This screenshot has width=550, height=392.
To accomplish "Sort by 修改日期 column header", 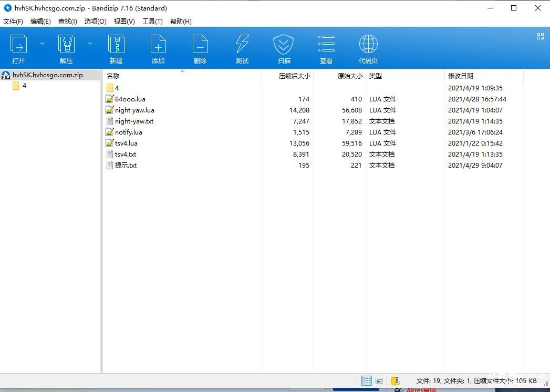I will pyautogui.click(x=461, y=76).
